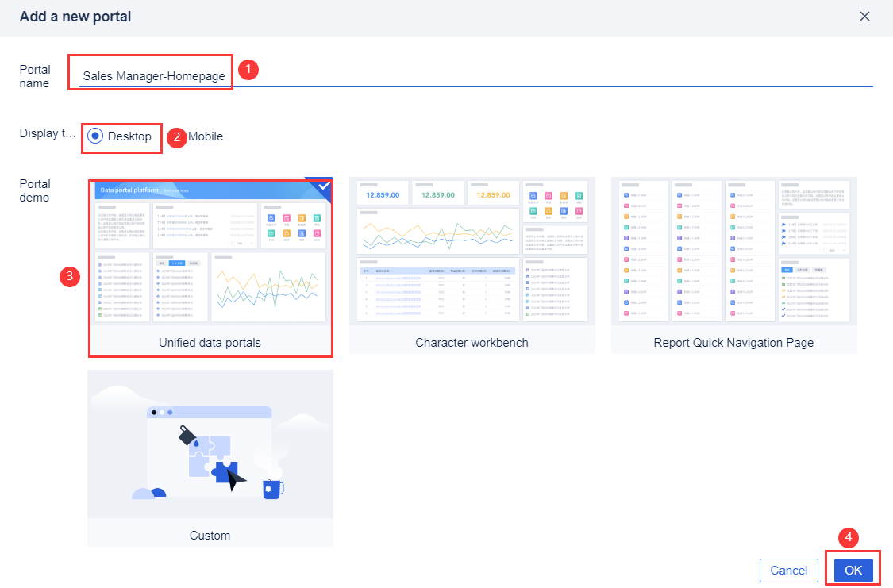Click the 'Report Quick Navigation Page' caption
Viewport: 893px width, 588px height.
point(733,343)
